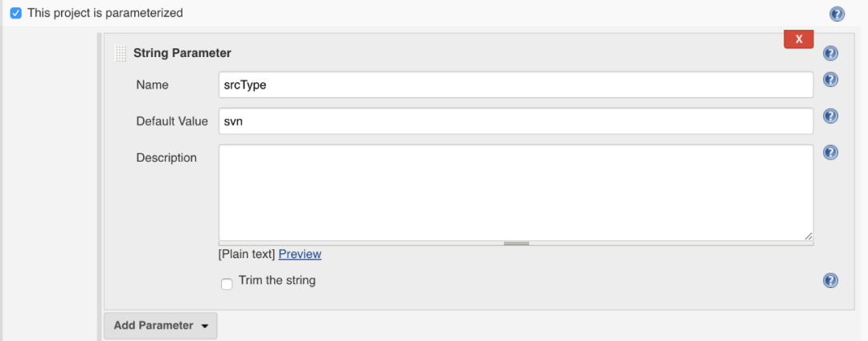Click help icon beside Default Value field
868x341 pixels.
point(831,116)
